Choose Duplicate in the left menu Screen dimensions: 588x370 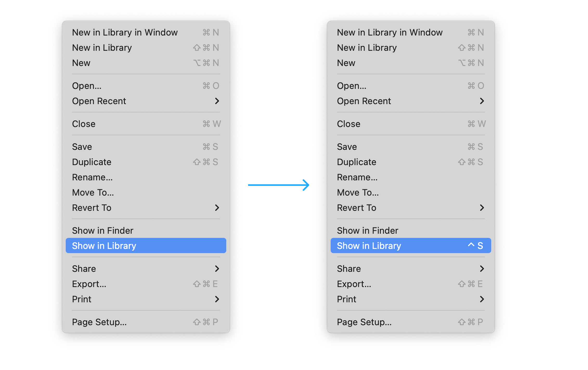click(x=92, y=162)
